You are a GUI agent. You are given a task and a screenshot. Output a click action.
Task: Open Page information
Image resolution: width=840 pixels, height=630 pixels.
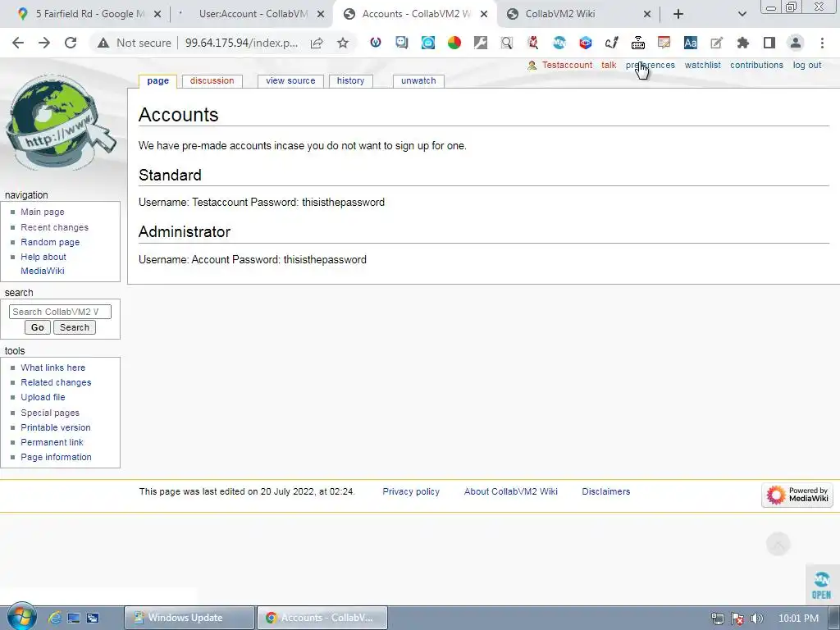point(57,457)
